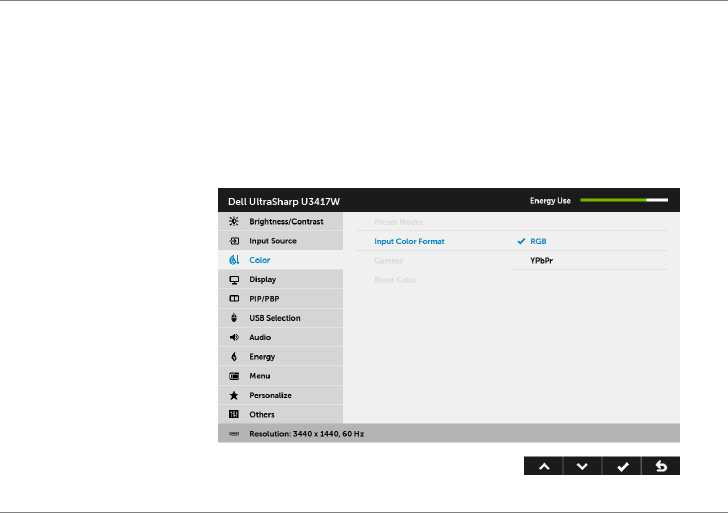Click the grayed-out Gamma entry
Image resolution: width=728 pixels, height=513 pixels.
pos(388,261)
